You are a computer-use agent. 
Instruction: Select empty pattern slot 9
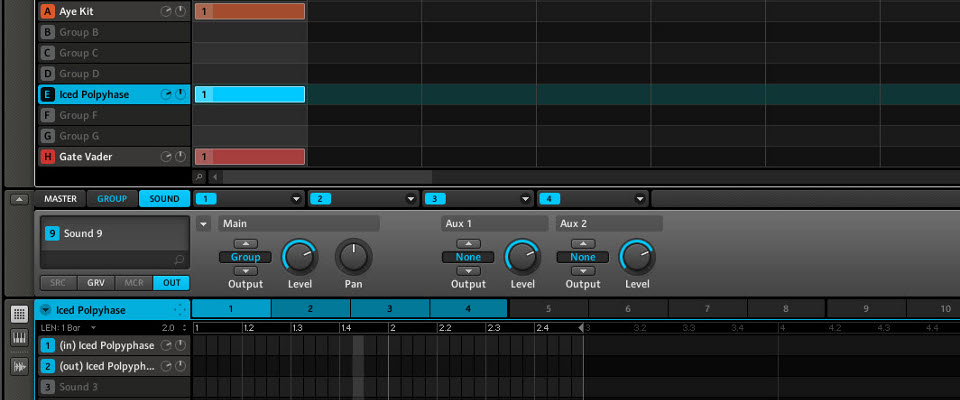pos(866,309)
